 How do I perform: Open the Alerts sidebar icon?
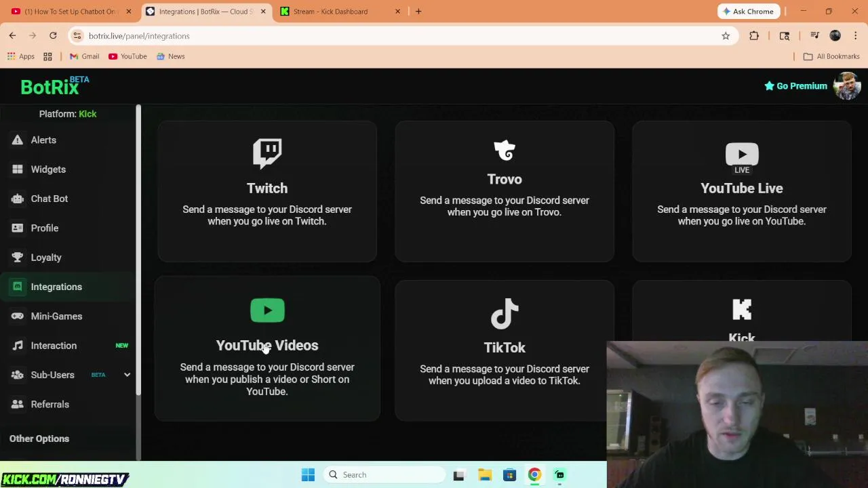pyautogui.click(x=17, y=140)
